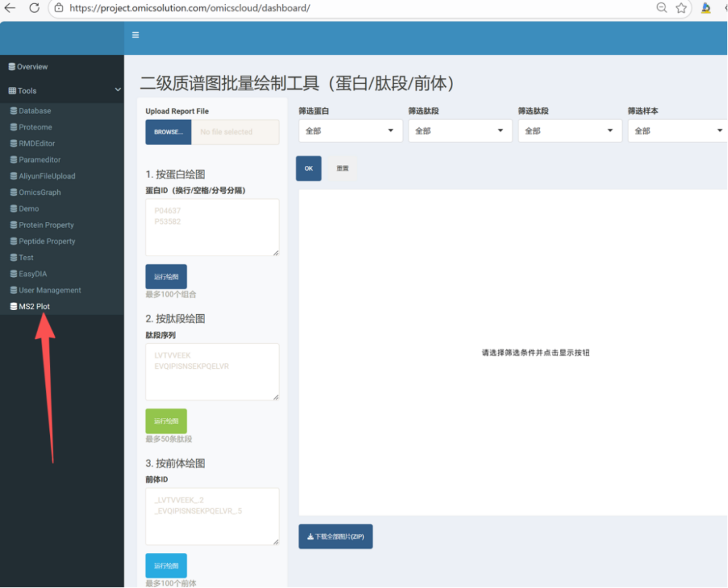Click the MS2 Plot sidebar icon
728x588 pixels.
(14, 306)
